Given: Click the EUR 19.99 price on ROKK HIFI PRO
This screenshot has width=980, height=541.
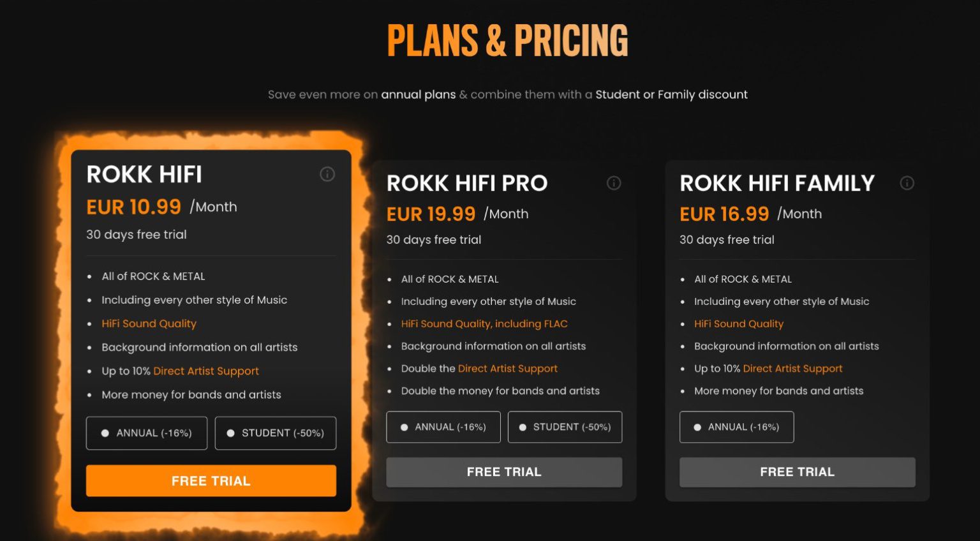Looking at the screenshot, I should [x=431, y=214].
